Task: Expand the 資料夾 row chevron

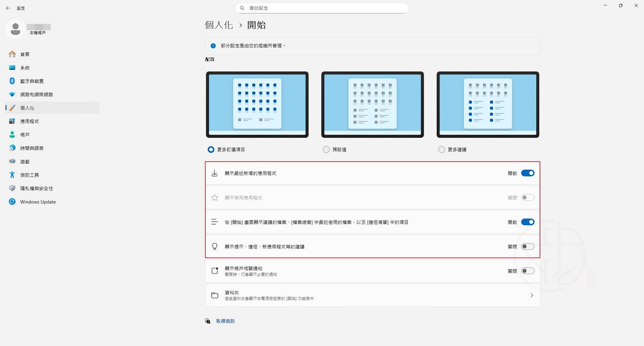Action: (x=531, y=295)
